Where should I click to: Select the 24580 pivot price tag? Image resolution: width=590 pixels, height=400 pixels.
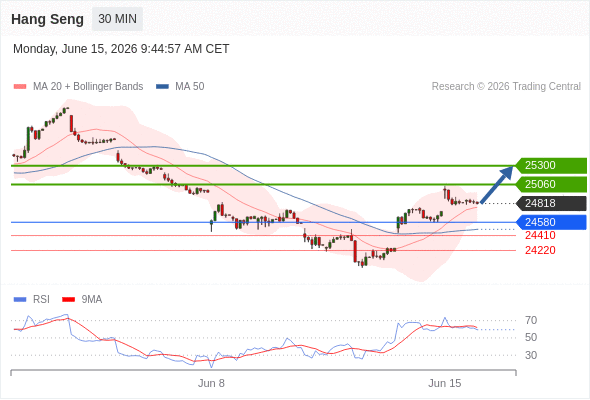coord(551,222)
